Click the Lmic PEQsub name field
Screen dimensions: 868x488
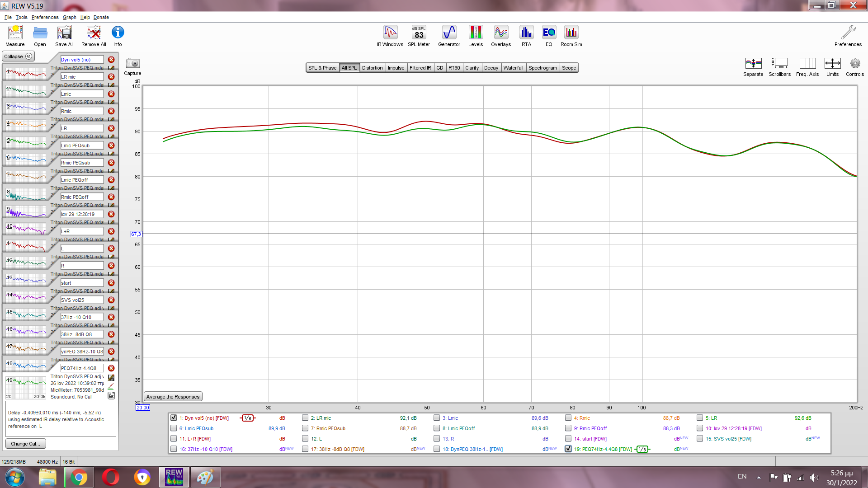(x=82, y=145)
